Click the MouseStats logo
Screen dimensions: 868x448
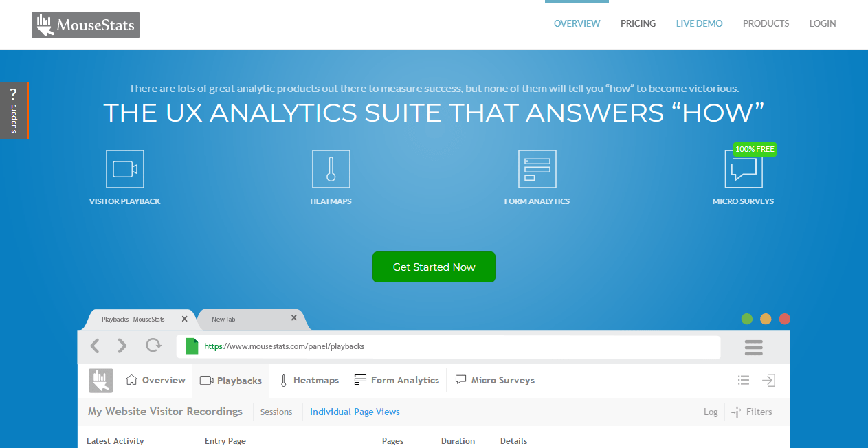[x=85, y=25]
